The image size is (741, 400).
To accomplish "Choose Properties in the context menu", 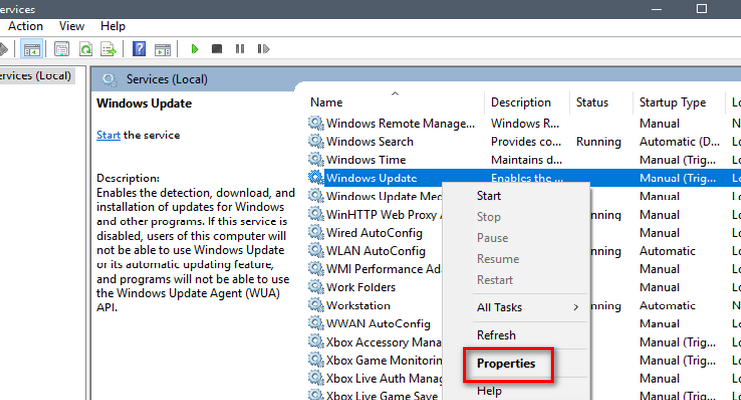I will (x=506, y=364).
